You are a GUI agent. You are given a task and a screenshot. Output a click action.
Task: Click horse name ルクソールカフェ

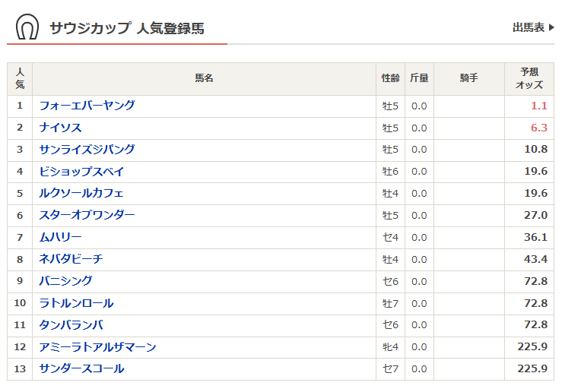(81, 193)
